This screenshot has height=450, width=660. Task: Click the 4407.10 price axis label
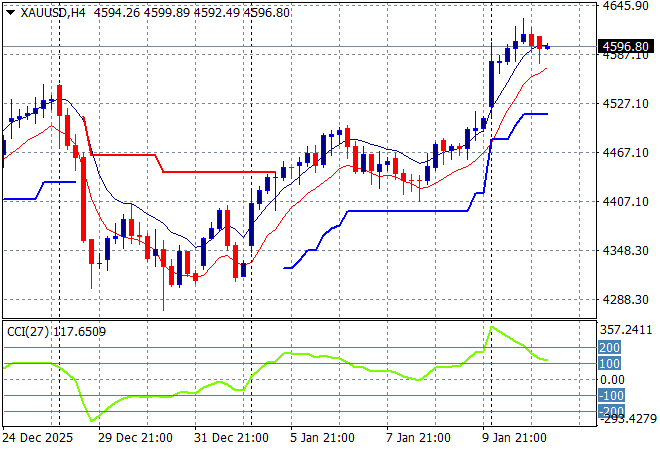pyautogui.click(x=629, y=201)
